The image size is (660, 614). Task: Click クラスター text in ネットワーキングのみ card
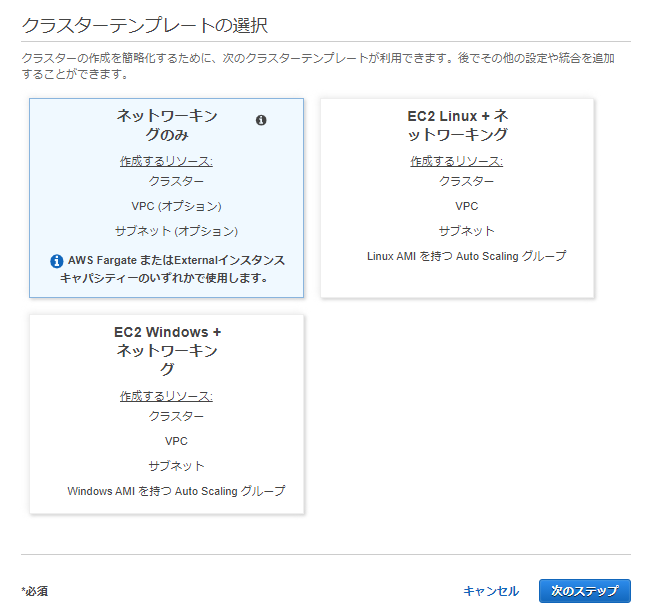tap(176, 181)
